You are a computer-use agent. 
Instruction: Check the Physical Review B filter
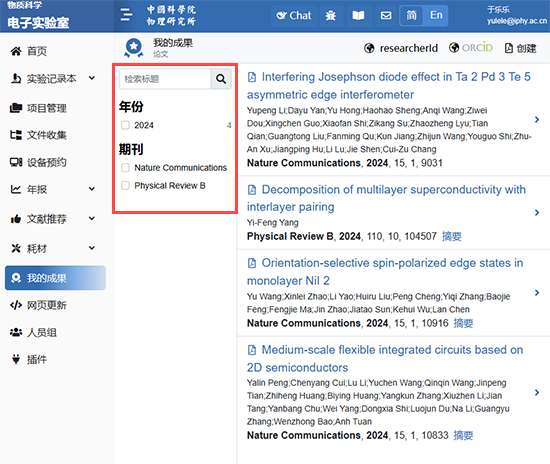click(x=125, y=186)
